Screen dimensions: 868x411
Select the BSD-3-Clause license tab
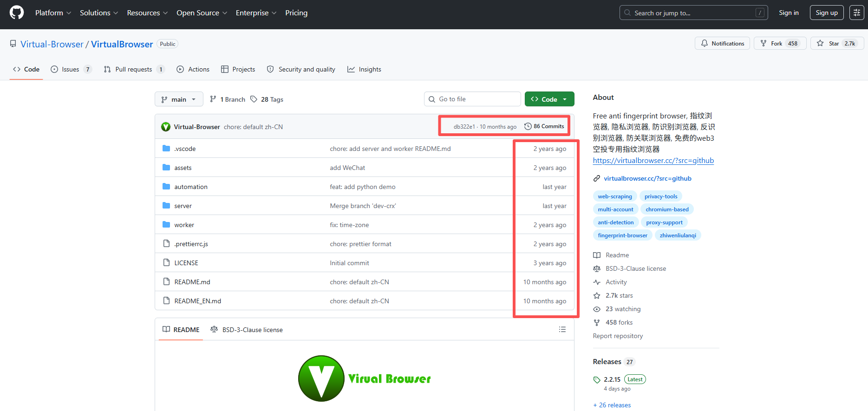pos(247,330)
